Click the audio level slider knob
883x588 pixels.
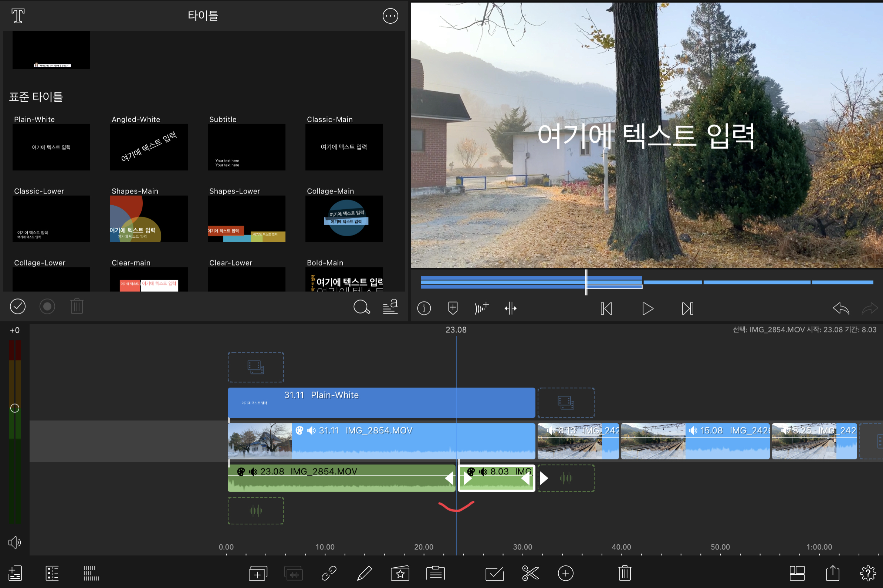pos(15,408)
